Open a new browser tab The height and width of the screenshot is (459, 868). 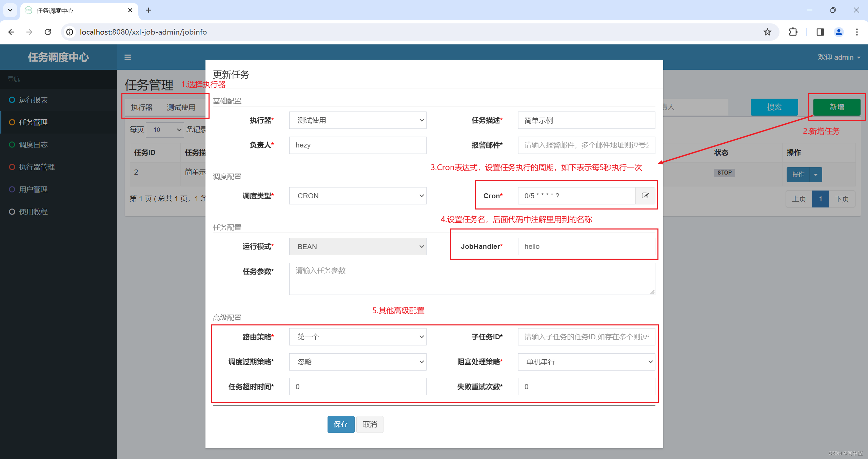coord(149,10)
